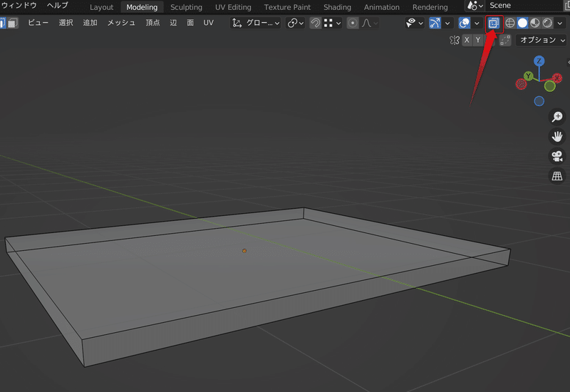Switch to Layout workspace tab
Viewport: 570px width, 392px height.
[101, 7]
